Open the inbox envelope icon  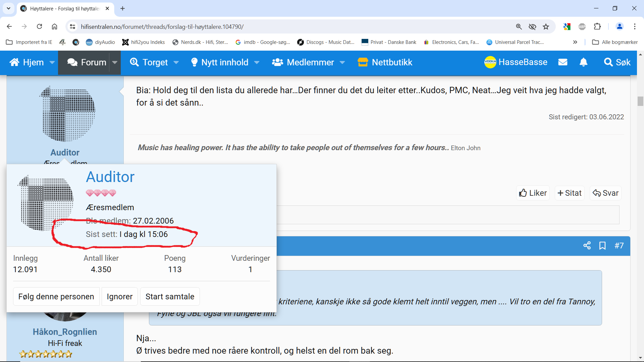point(563,62)
